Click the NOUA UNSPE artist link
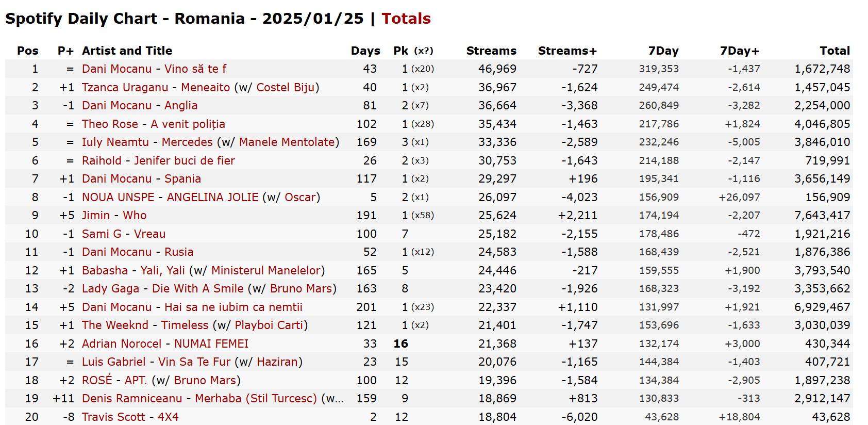This screenshot has width=868, height=425. click(x=118, y=197)
